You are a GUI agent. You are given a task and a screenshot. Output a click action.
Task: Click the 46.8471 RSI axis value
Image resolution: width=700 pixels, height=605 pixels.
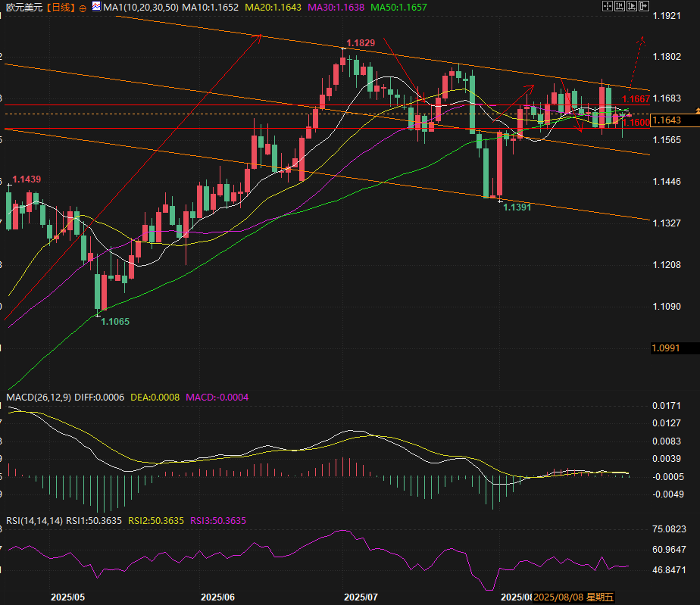tap(669, 569)
